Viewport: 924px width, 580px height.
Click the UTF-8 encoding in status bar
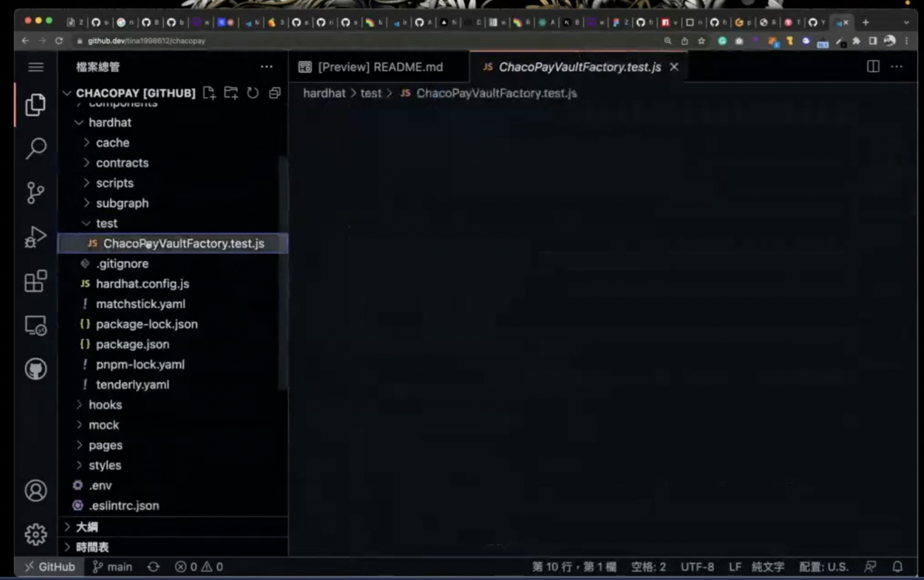[x=697, y=567]
